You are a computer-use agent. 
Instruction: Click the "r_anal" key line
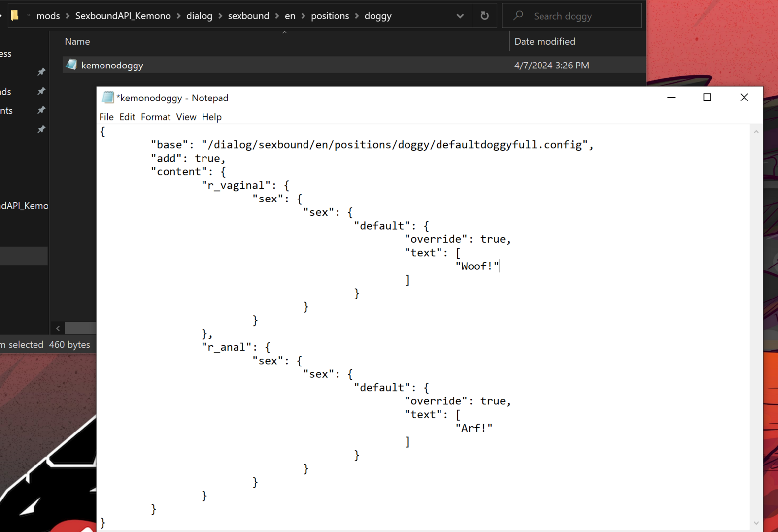coord(236,347)
